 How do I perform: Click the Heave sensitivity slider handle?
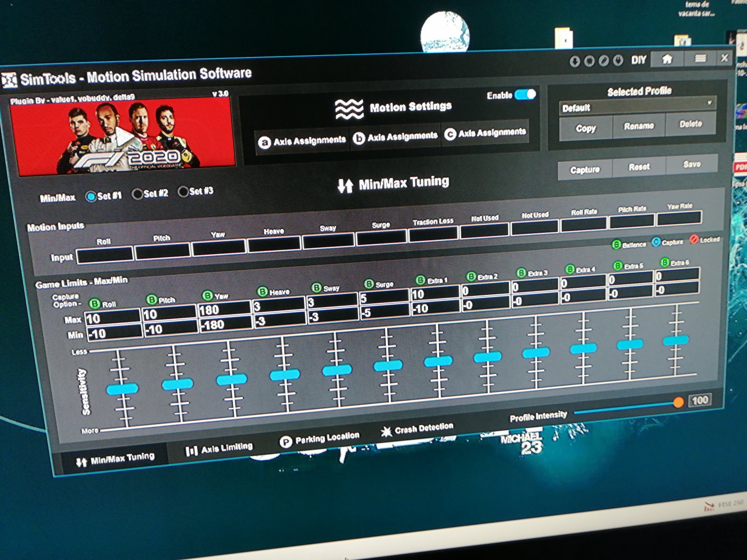click(285, 374)
